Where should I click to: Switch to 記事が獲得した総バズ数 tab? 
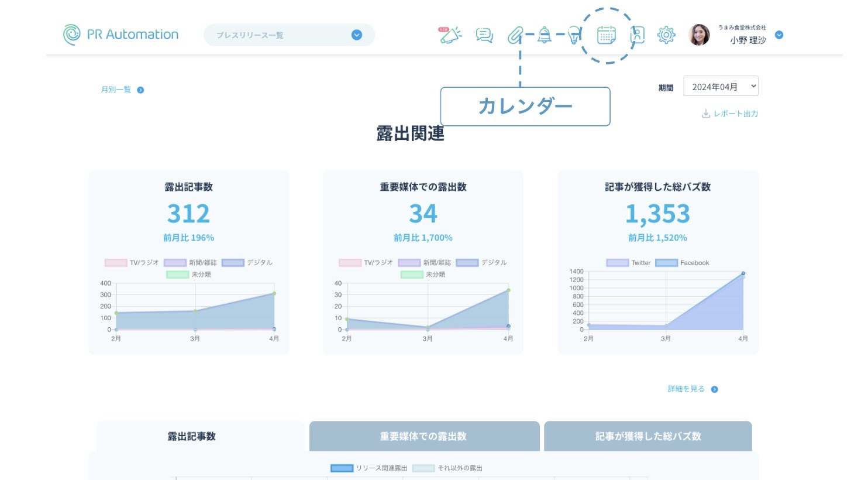[648, 436]
